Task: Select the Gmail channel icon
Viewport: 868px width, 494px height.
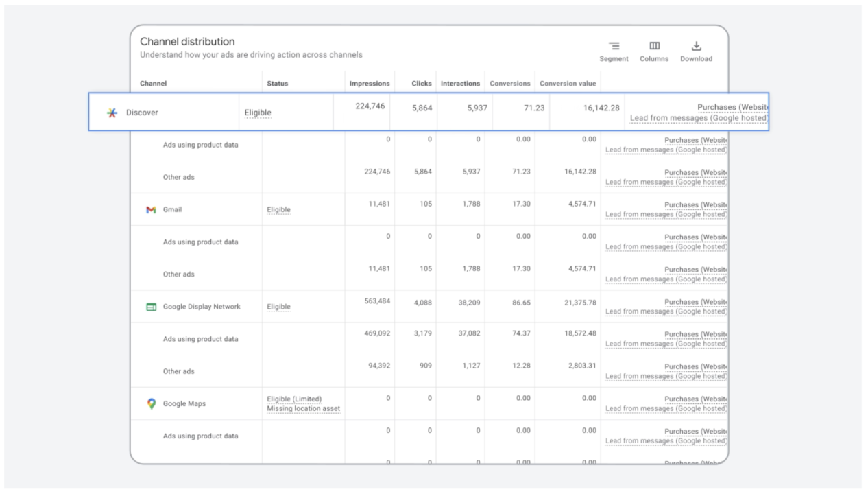Action: coord(151,209)
